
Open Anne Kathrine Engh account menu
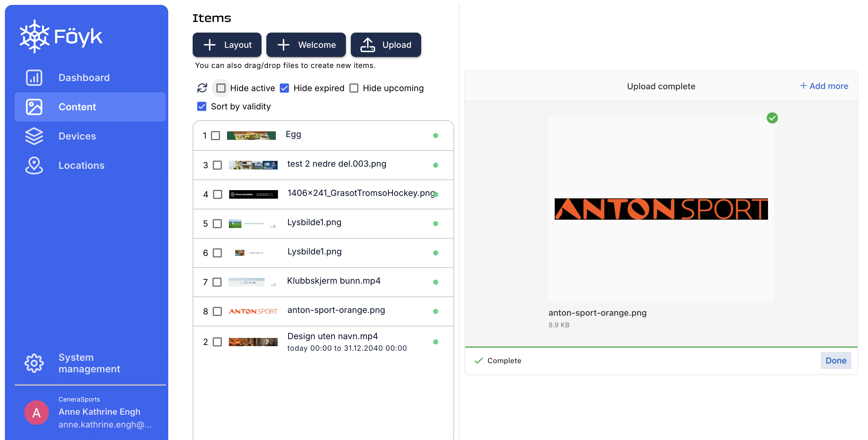click(90, 412)
